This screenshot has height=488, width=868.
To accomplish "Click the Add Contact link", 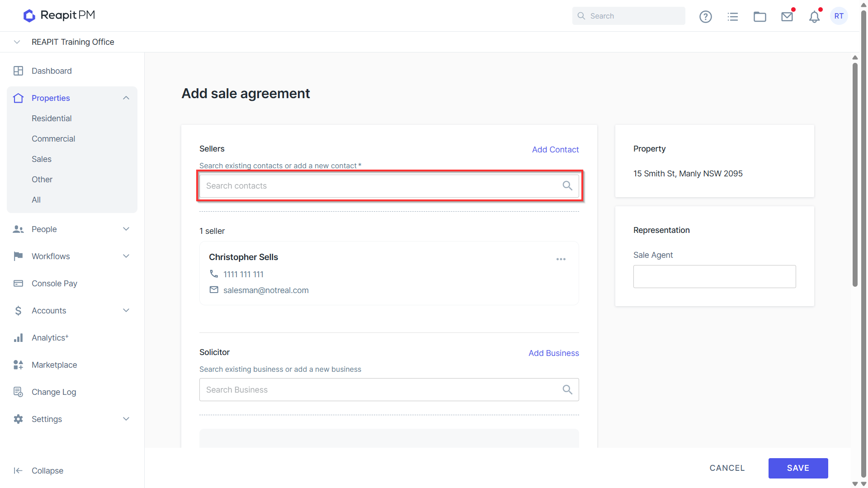I will (x=555, y=150).
